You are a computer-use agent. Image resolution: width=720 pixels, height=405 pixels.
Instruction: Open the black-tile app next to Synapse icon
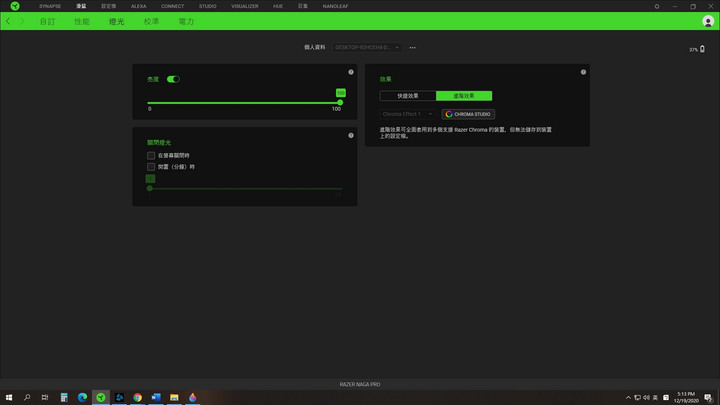coord(119,397)
